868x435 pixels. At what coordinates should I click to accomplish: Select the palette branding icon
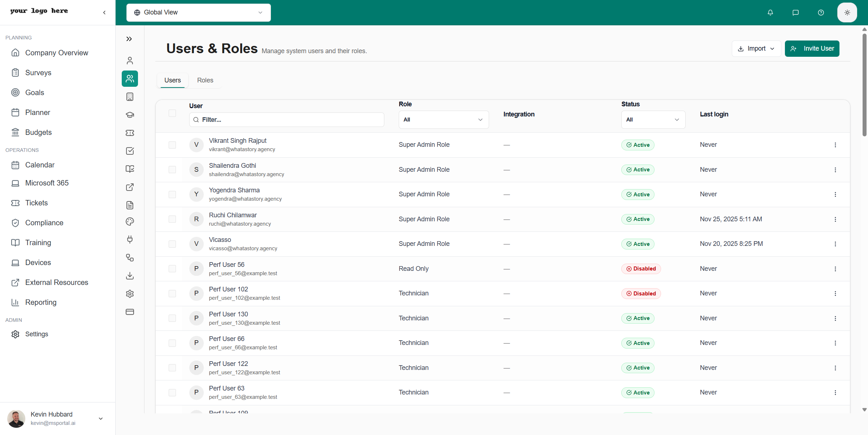click(130, 222)
